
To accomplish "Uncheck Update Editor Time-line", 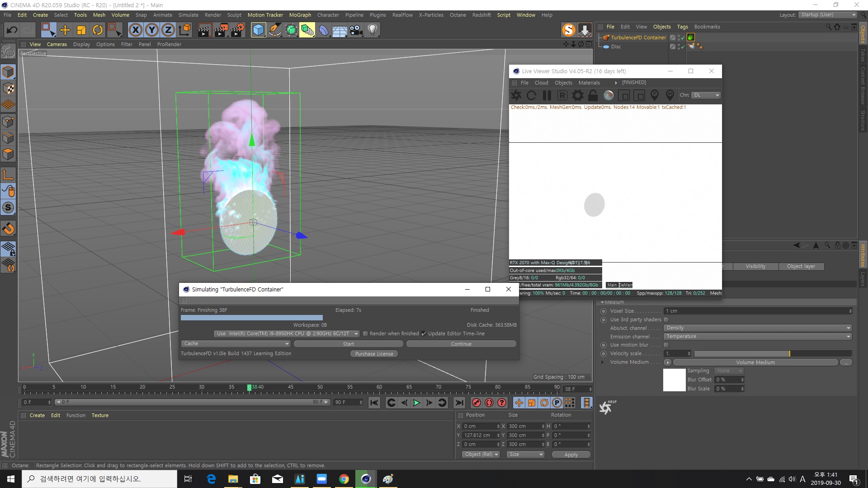I will click(x=424, y=334).
